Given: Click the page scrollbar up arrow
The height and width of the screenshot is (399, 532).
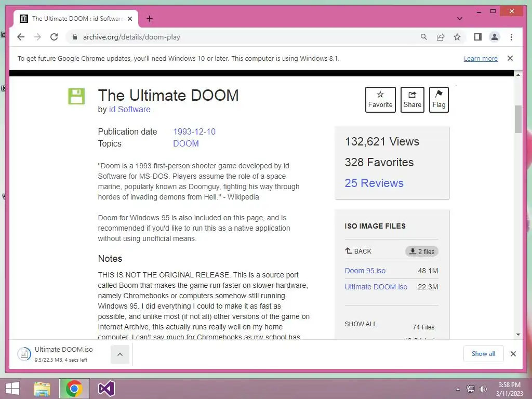Looking at the screenshot, I should 518,75.
